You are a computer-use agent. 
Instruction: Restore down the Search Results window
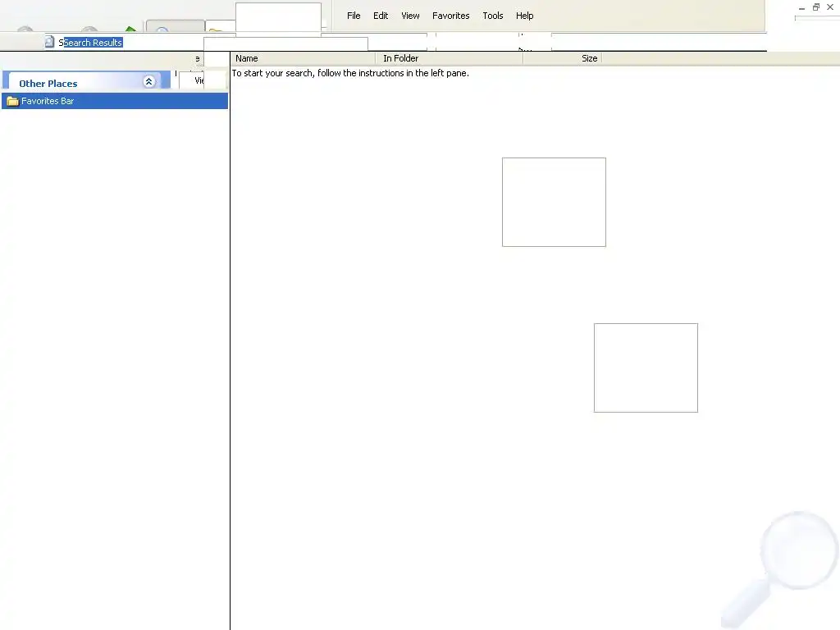click(x=816, y=7)
